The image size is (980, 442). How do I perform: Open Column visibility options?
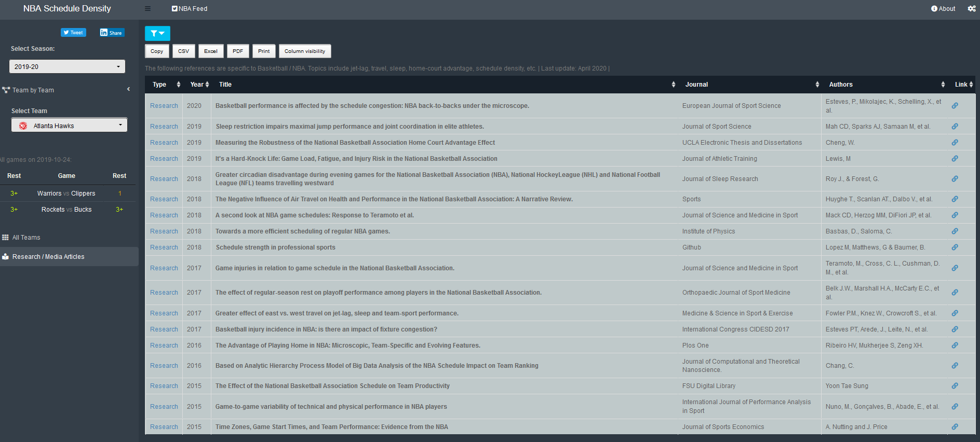pyautogui.click(x=305, y=51)
